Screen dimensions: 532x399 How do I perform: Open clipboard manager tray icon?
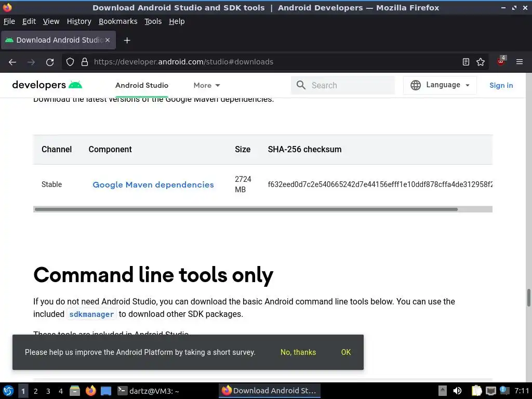(477, 391)
